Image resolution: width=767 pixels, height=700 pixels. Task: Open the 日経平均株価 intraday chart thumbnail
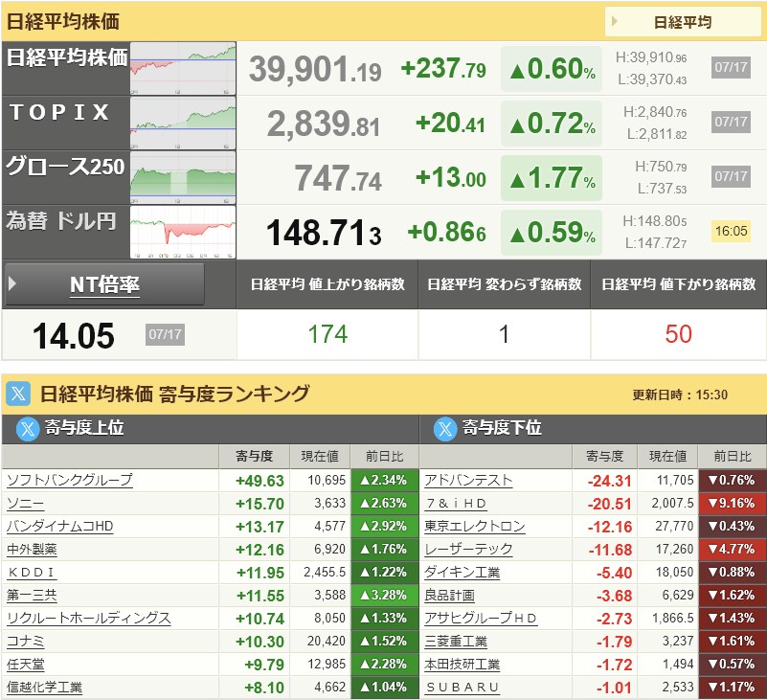coord(183,69)
